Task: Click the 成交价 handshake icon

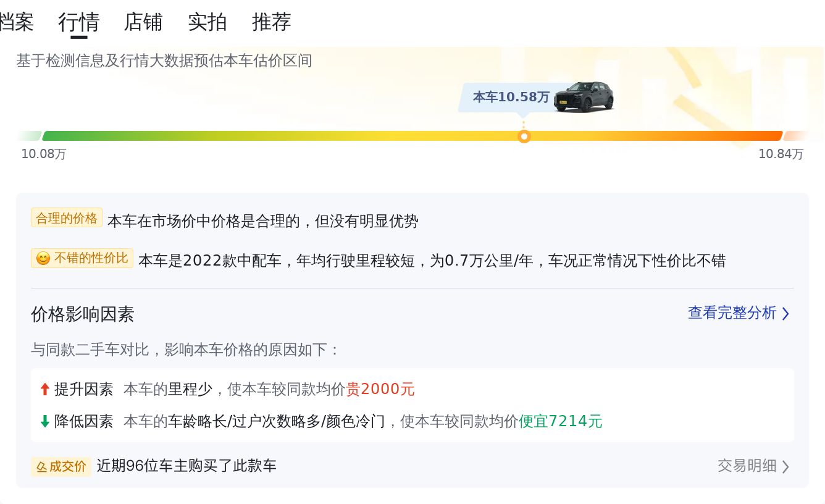Action: 41,466
